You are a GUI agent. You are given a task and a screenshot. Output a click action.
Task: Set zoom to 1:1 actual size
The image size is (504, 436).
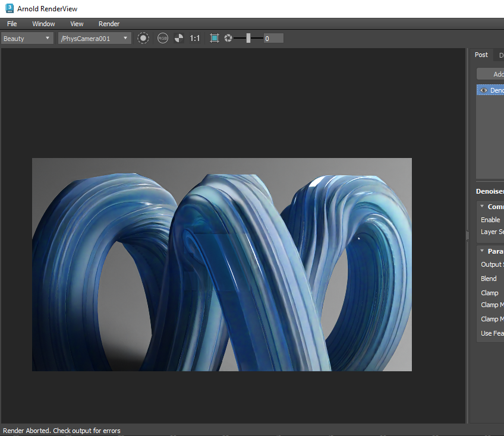(x=195, y=38)
